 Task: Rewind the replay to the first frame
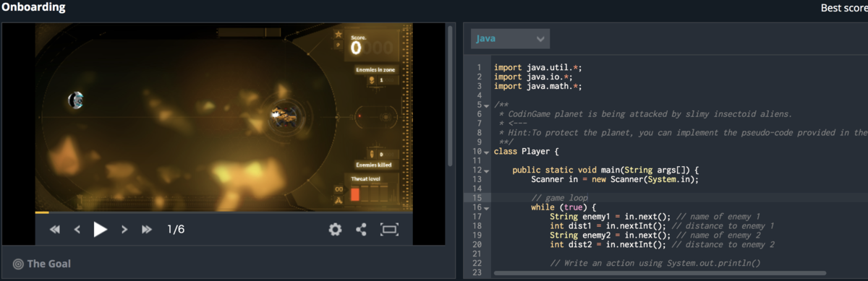(54, 230)
